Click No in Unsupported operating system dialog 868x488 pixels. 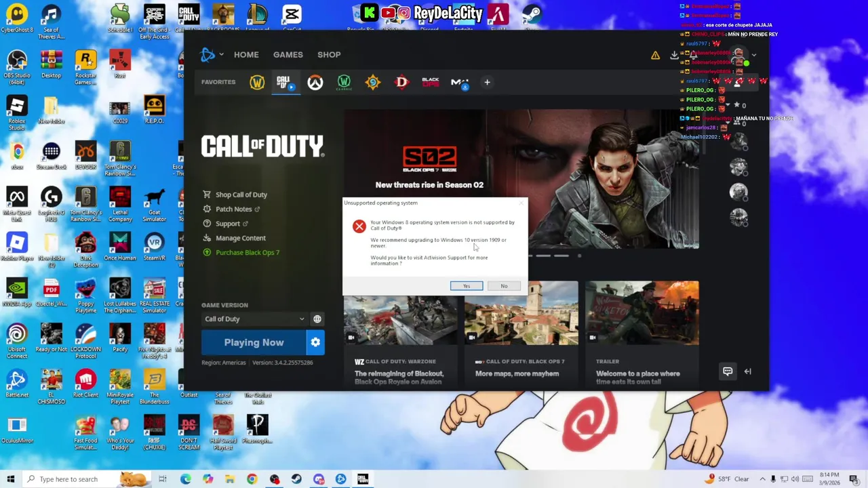504,286
